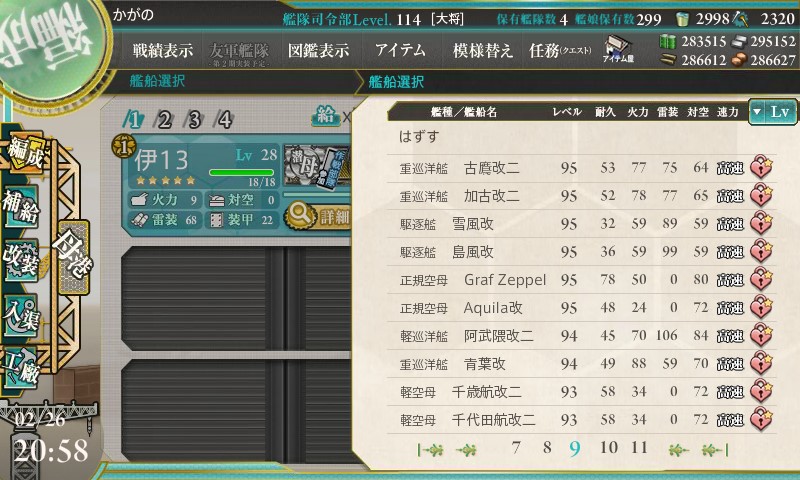
Task: Jump to the first page of the ship list
Action: [x=430, y=449]
